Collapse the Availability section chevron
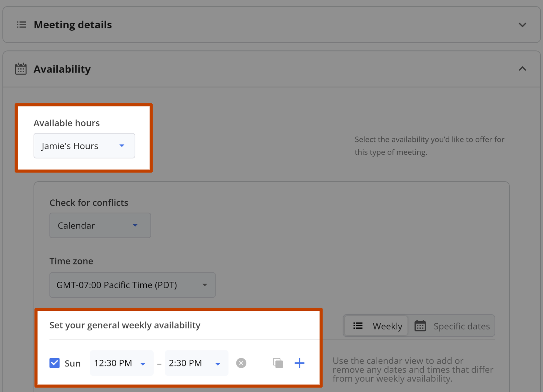The width and height of the screenshot is (543, 392). [522, 69]
